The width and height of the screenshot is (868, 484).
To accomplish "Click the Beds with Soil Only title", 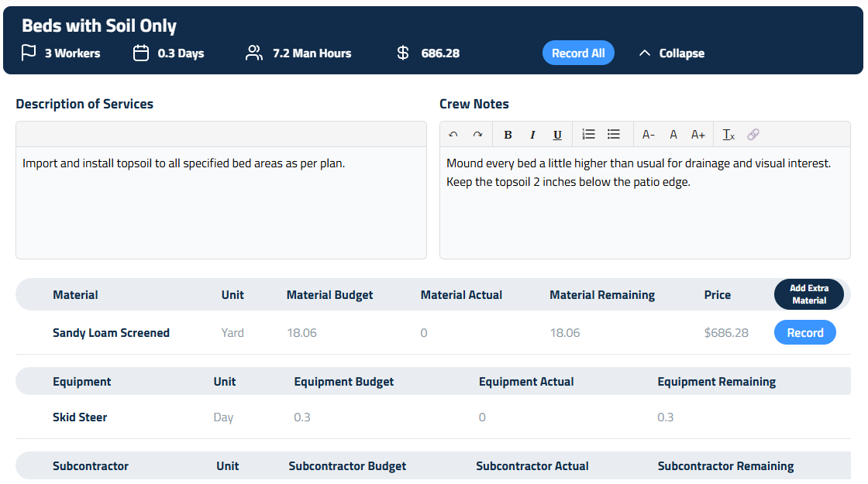I will pyautogui.click(x=99, y=26).
